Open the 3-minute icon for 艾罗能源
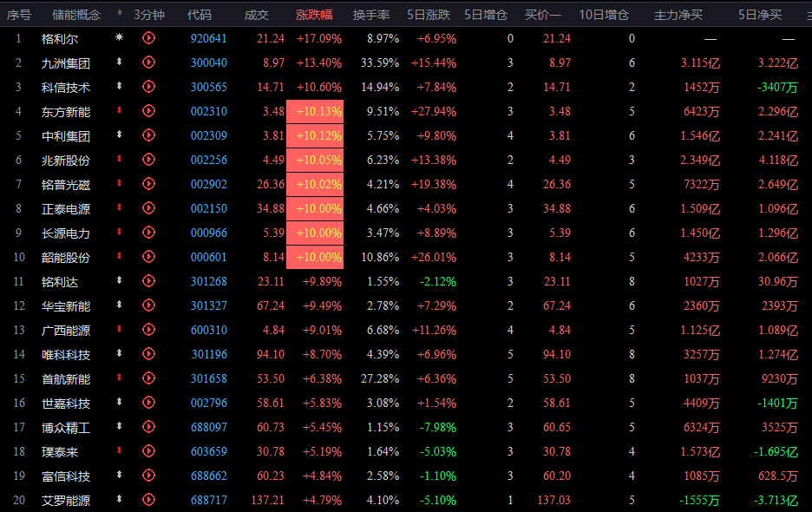Viewport: 812px width, 512px height. pyautogui.click(x=148, y=501)
